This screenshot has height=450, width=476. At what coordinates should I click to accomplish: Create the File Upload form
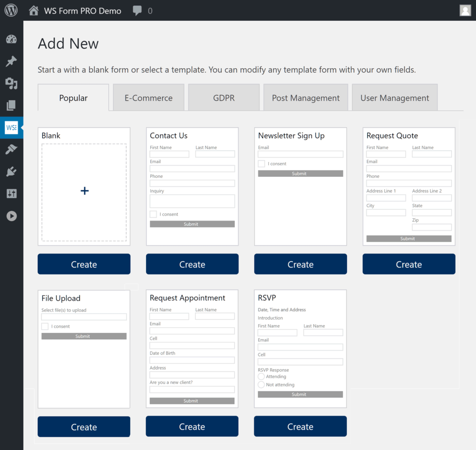tap(84, 426)
